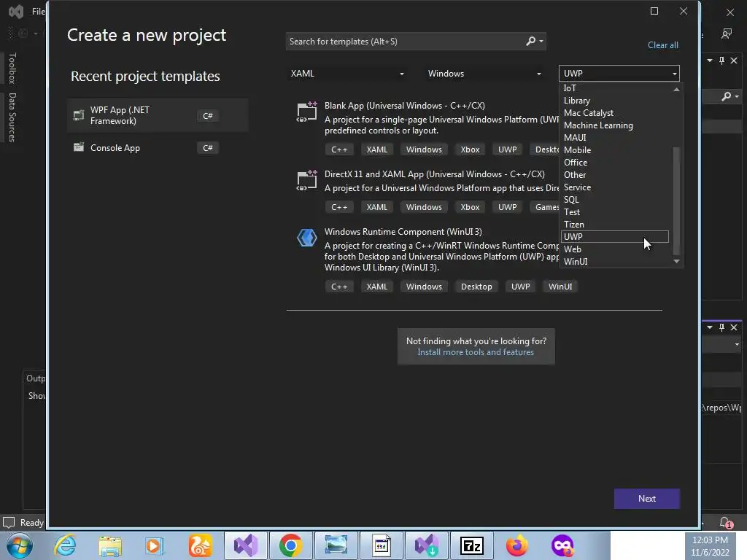
Task: Select the Console App recent template
Action: [158, 147]
